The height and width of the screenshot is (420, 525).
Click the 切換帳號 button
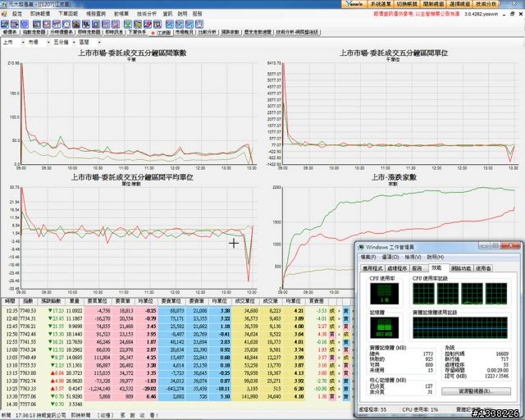pyautogui.click(x=407, y=4)
